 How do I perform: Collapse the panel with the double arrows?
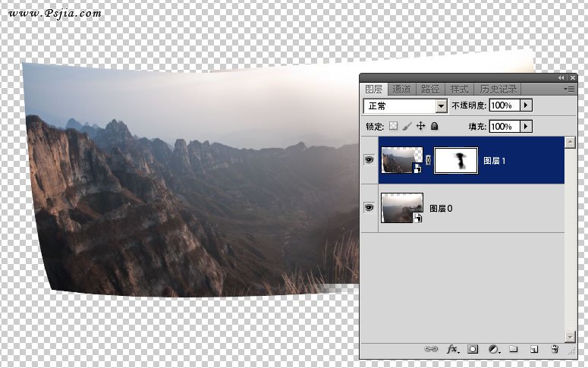561,77
